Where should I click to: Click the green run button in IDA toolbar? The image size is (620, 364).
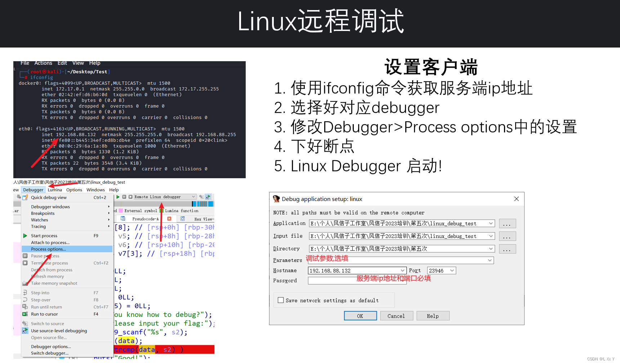(x=118, y=197)
